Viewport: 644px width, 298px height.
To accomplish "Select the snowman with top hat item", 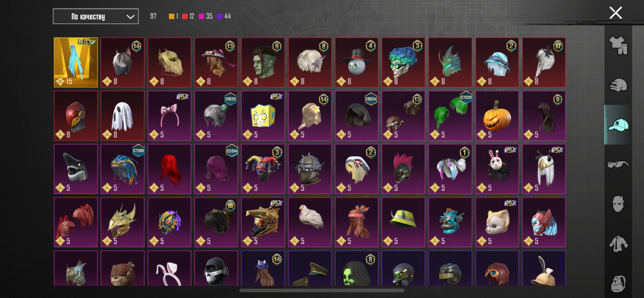I will click(356, 62).
